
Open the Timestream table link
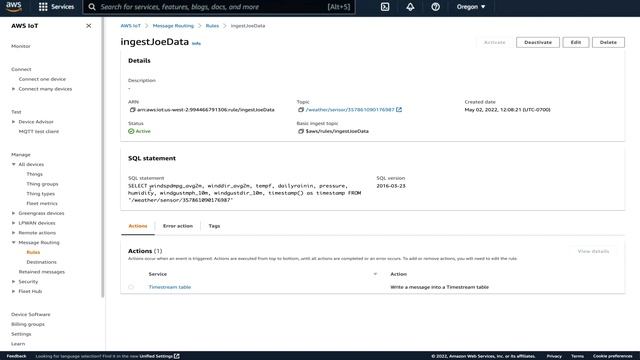point(170,287)
